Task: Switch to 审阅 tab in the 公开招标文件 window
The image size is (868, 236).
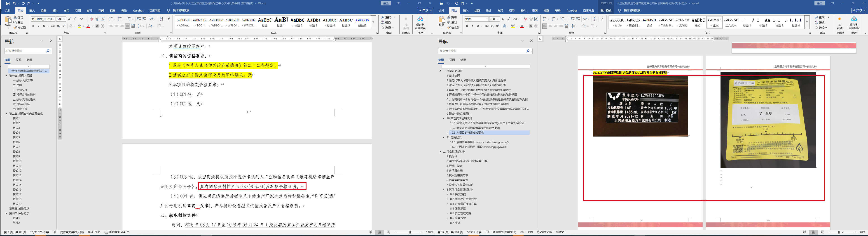Action: 101,10
